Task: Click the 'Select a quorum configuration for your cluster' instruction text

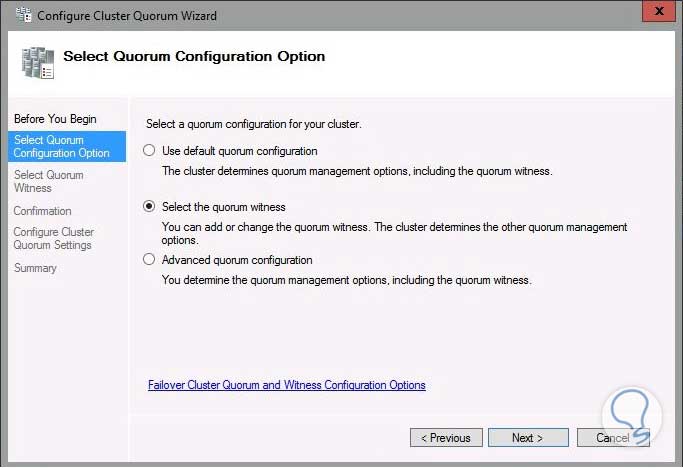Action: tap(253, 124)
